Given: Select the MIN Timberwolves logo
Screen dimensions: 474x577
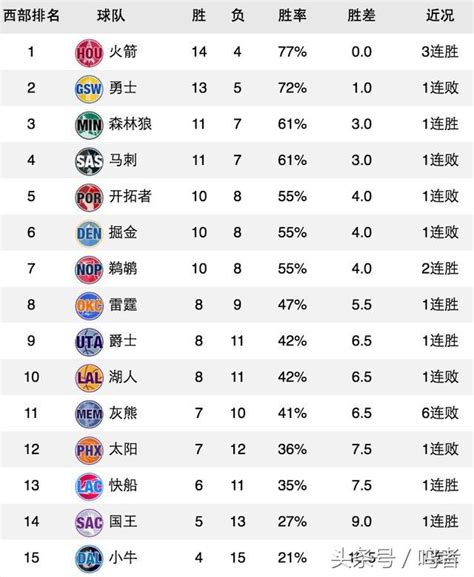Looking at the screenshot, I should 89,125.
